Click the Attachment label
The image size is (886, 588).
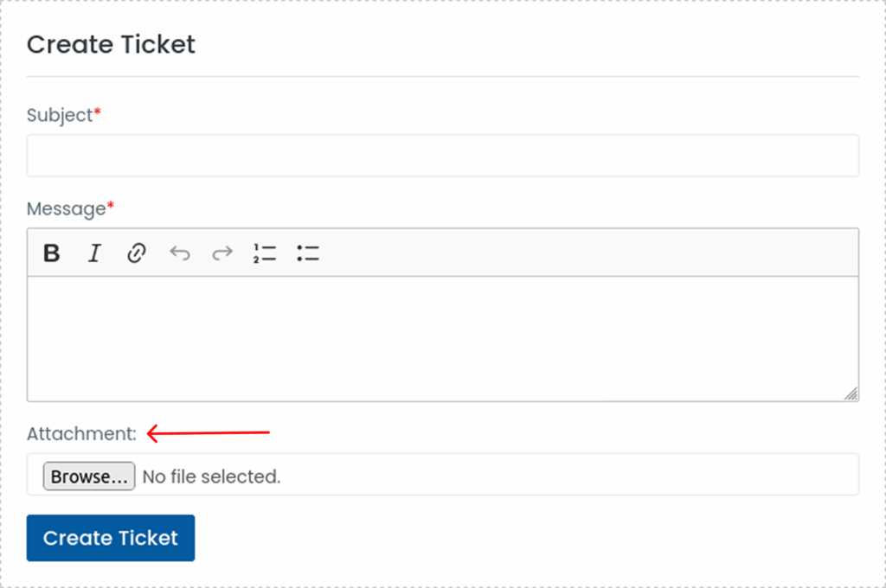click(x=81, y=434)
